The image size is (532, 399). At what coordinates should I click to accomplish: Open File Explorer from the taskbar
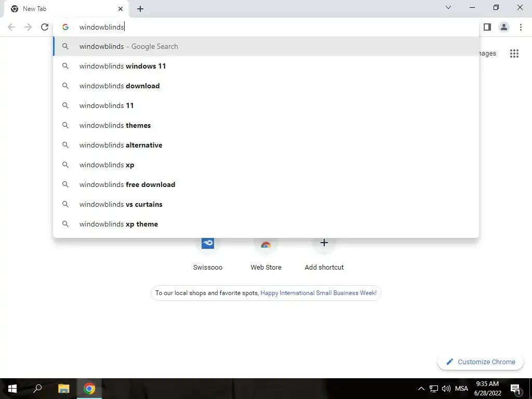coord(63,389)
